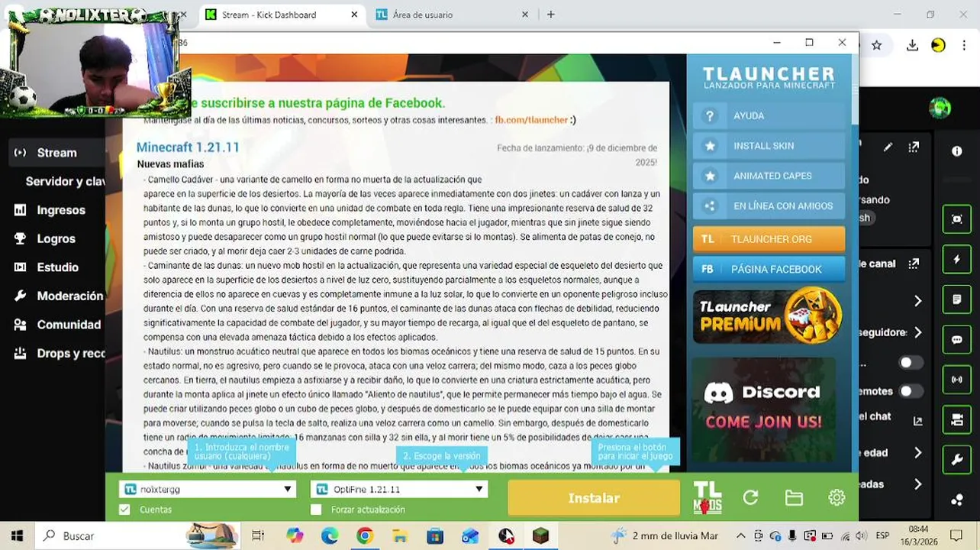Open the account dropdown showing nolxtergg
This screenshot has height=550, width=980.
(208, 489)
